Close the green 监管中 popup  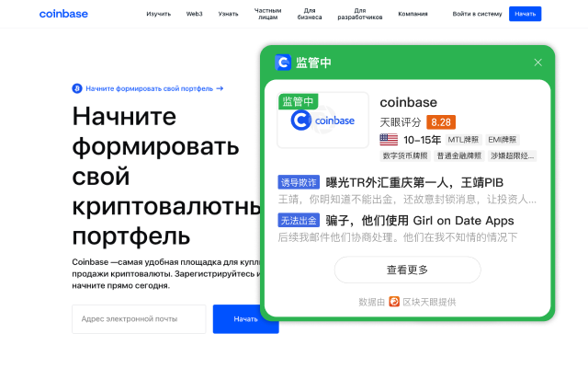[x=537, y=63]
